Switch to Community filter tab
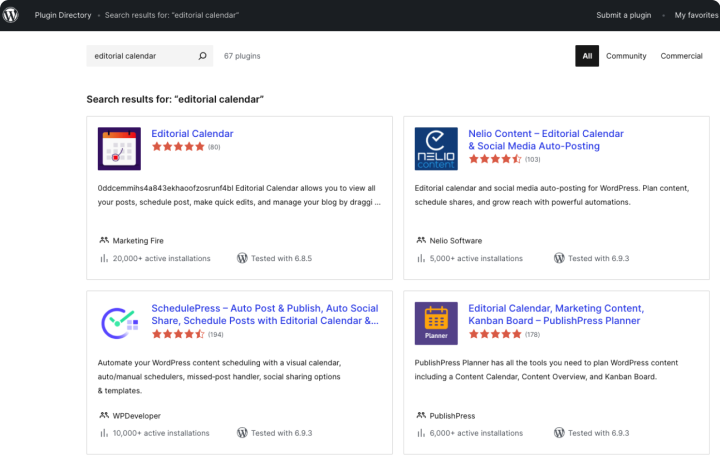This screenshot has height=460, width=720. pos(626,56)
